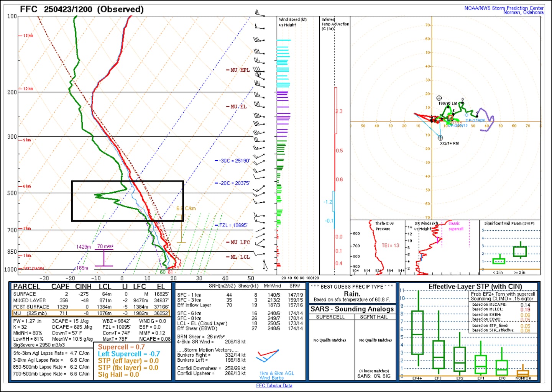This screenshot has width=552, height=392.
Task: Select the 'MIXED LAYER' parcel row
Action: [91, 300]
